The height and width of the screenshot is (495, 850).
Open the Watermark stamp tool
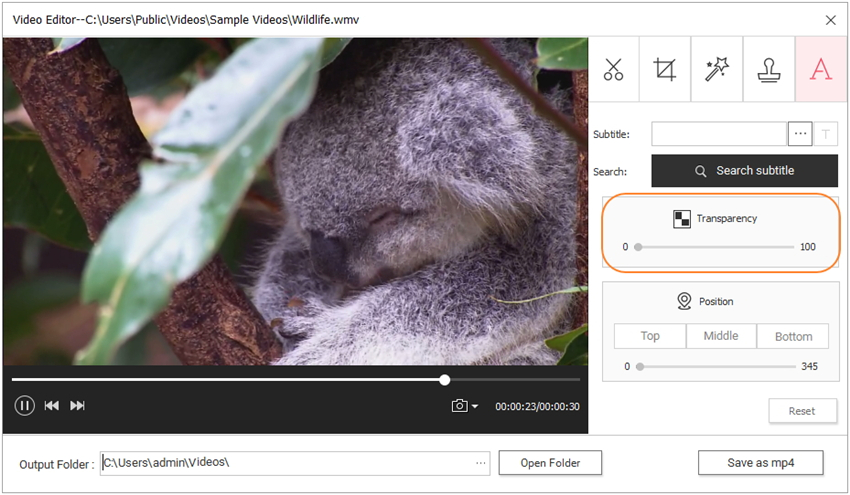coord(769,70)
